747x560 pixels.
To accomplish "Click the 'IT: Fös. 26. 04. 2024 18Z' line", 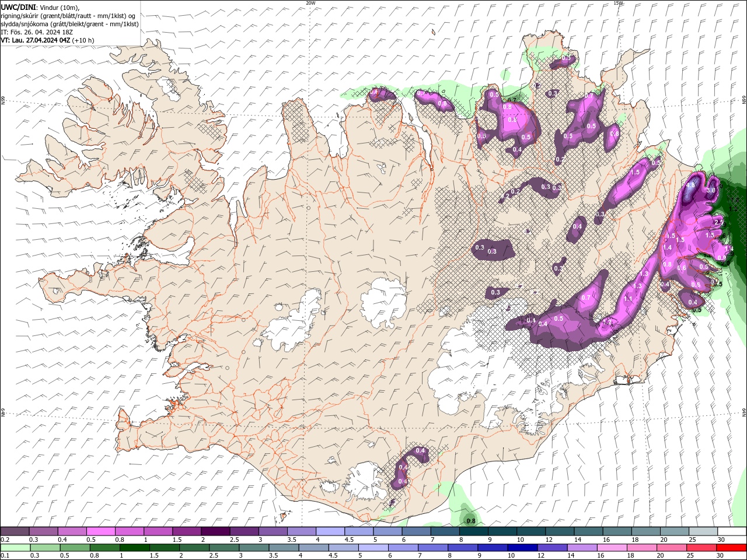I will point(36,32).
